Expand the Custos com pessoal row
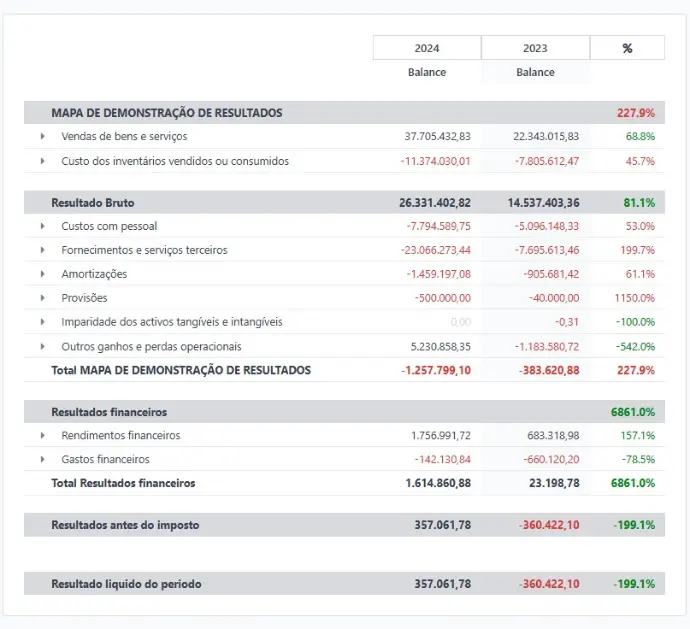The width and height of the screenshot is (690, 629). point(42,226)
